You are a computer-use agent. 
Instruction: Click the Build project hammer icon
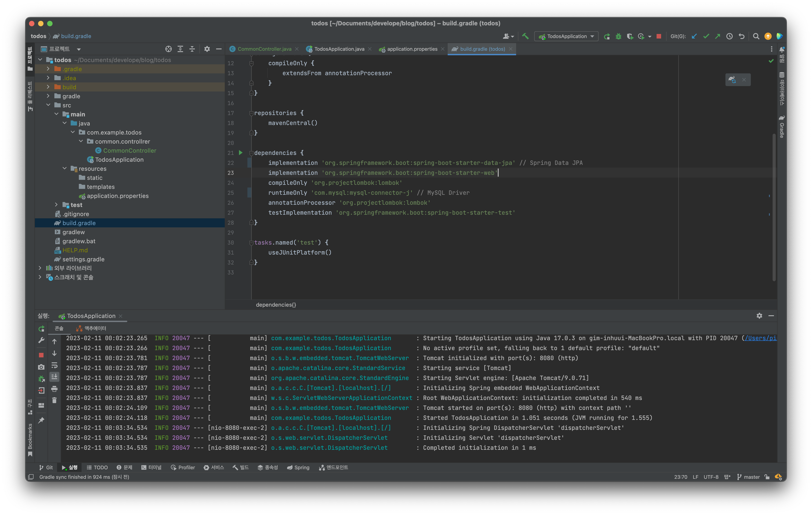(x=525, y=36)
